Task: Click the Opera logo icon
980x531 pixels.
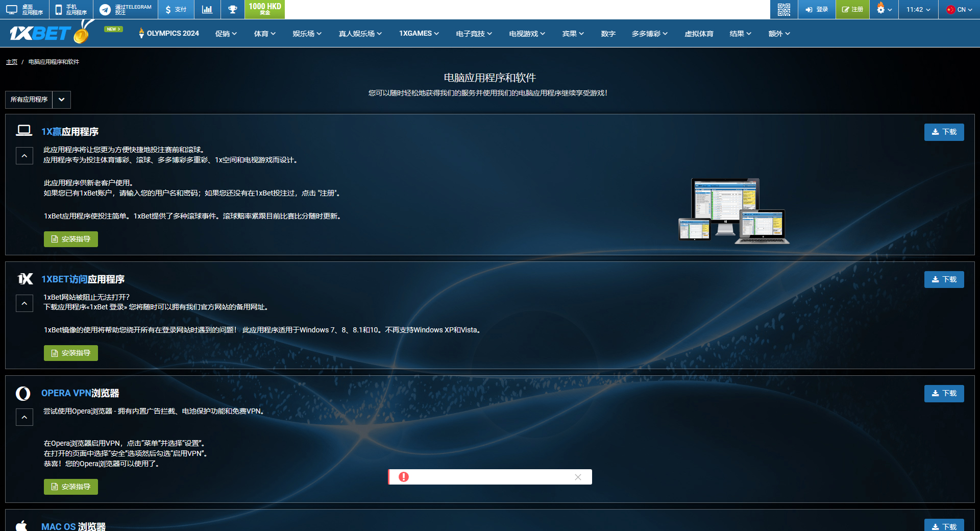Action: click(x=23, y=393)
